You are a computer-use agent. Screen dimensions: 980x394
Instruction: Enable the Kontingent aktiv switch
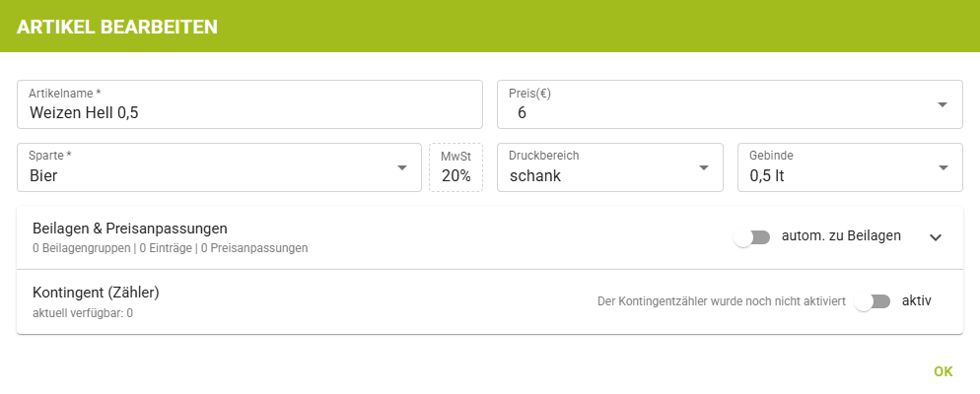873,301
